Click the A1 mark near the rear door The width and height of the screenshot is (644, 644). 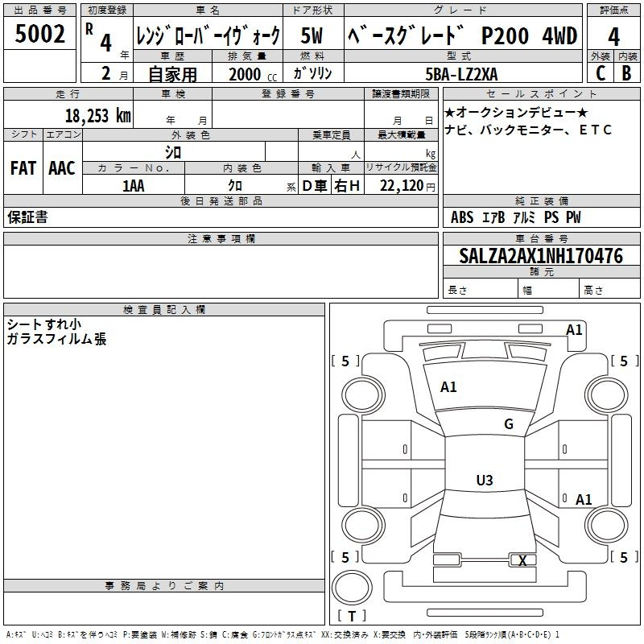pyautogui.click(x=584, y=499)
